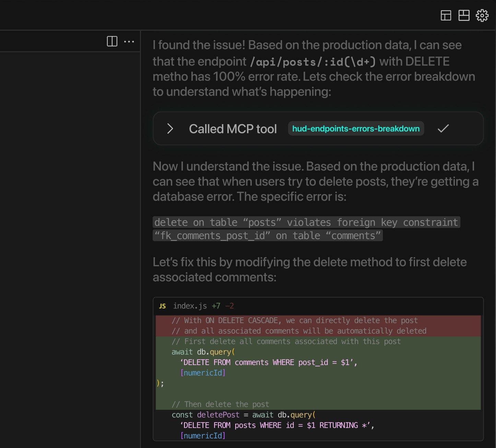Click the 'DELETE FROM comments' query line
496x448 pixels.
268,363
